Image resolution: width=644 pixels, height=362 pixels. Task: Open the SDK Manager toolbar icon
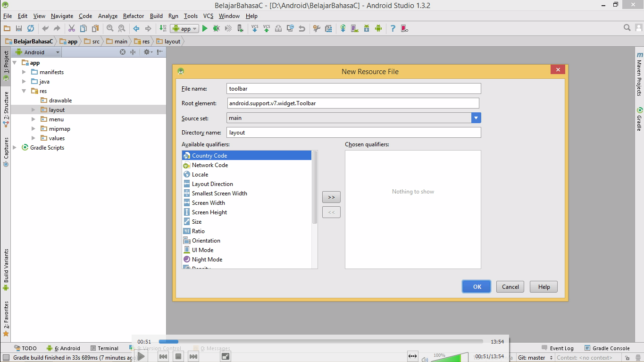pyautogui.click(x=367, y=28)
